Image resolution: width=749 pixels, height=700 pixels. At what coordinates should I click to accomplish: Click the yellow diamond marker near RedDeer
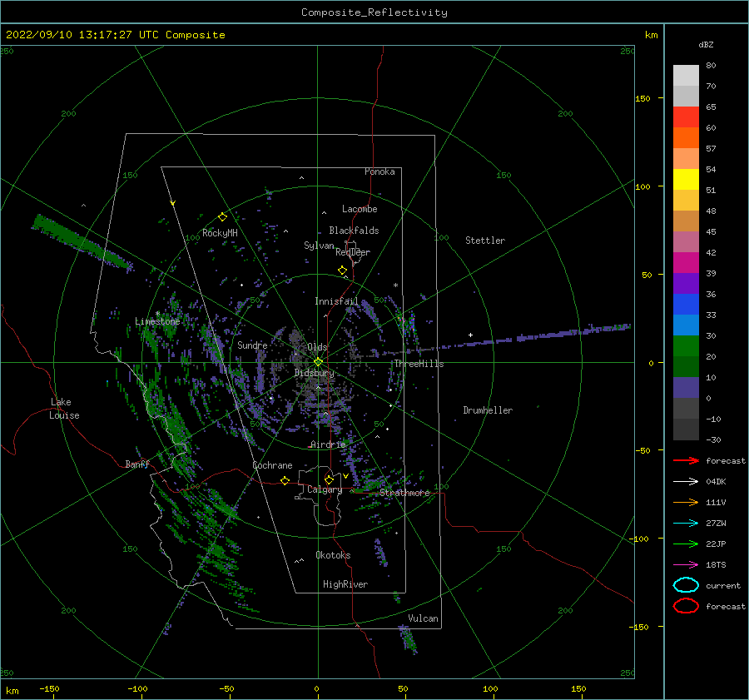pyautogui.click(x=342, y=270)
